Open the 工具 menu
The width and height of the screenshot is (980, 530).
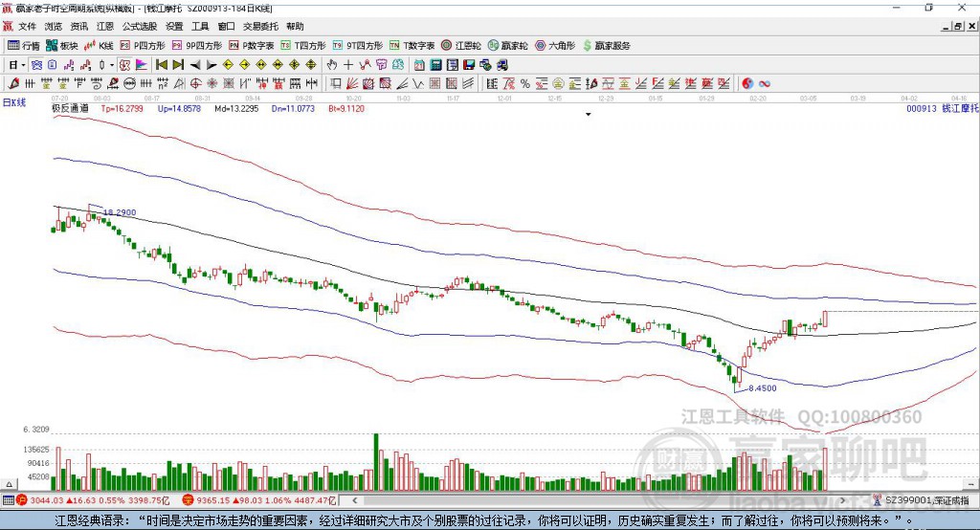(200, 26)
